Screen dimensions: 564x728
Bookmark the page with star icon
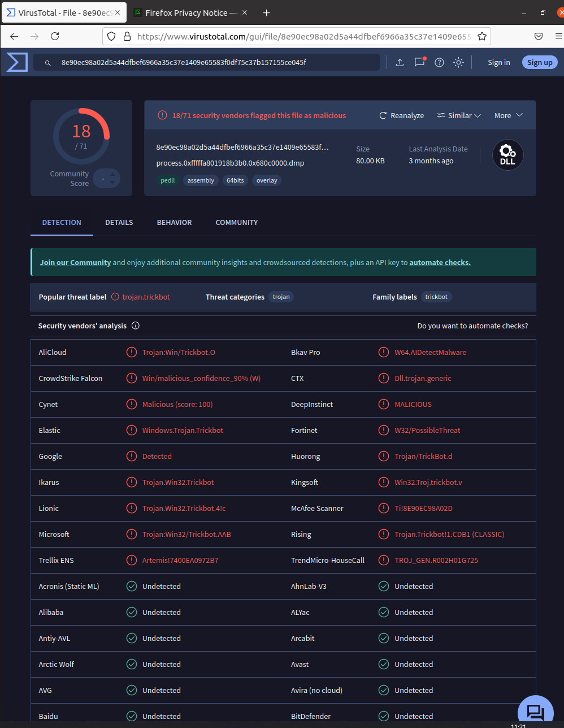[x=482, y=36]
